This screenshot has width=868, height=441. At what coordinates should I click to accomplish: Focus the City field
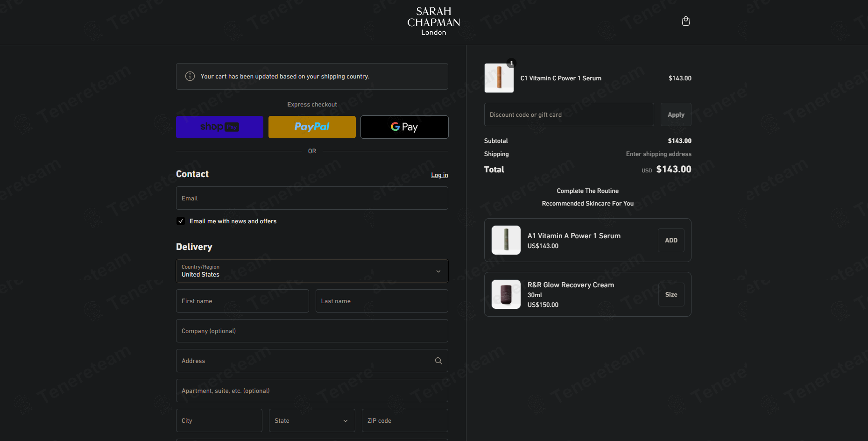[219, 420]
